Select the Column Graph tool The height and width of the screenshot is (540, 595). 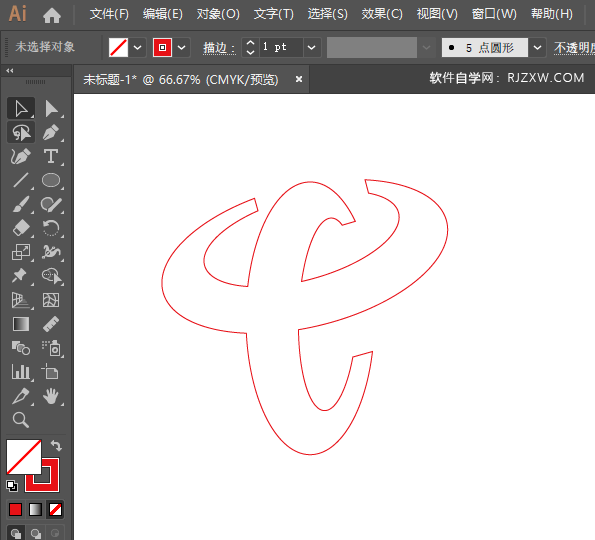[x=21, y=372]
